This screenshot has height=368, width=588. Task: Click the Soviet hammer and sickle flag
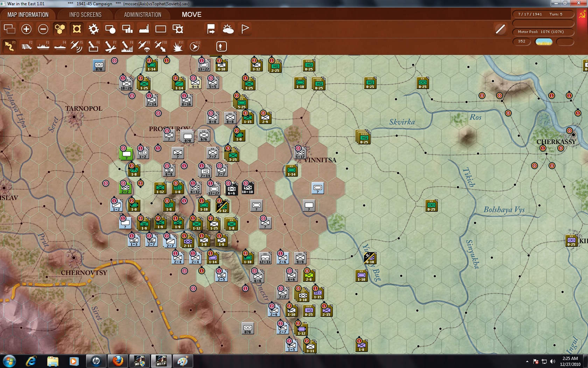(582, 15)
